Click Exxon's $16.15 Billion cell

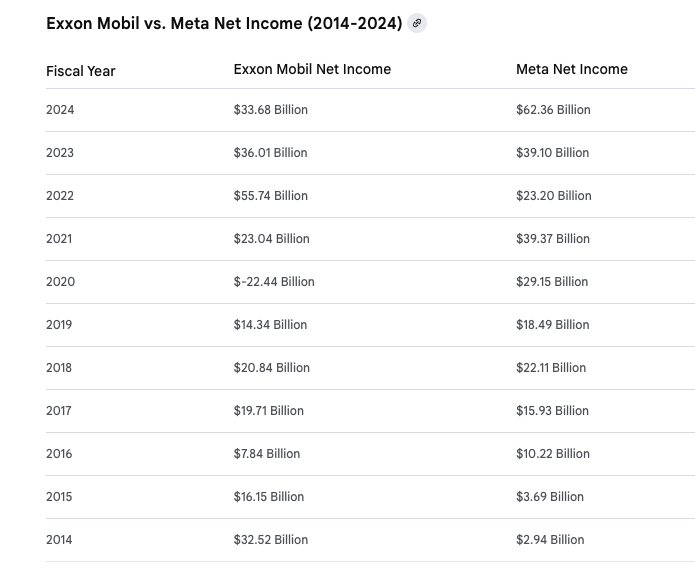click(x=269, y=497)
